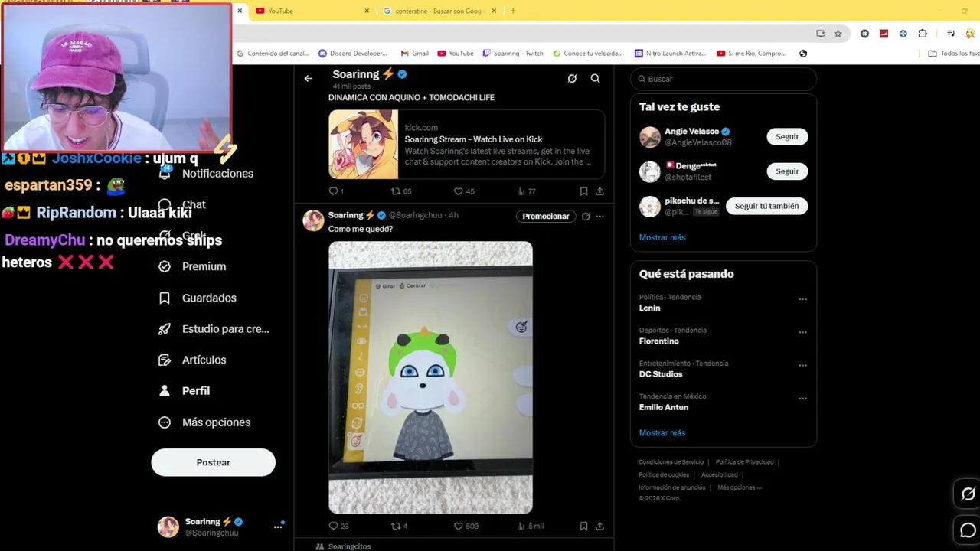The height and width of the screenshot is (551, 980).
Task: Click the Buscar search field
Action: (x=724, y=79)
